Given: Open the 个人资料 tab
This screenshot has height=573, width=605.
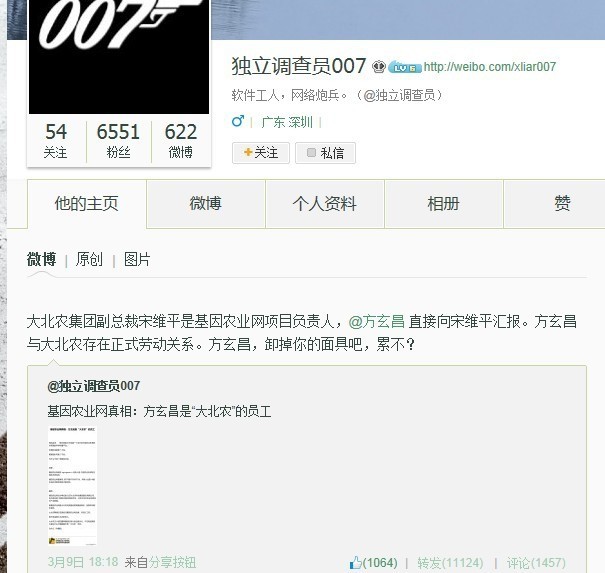Looking at the screenshot, I should [x=324, y=203].
